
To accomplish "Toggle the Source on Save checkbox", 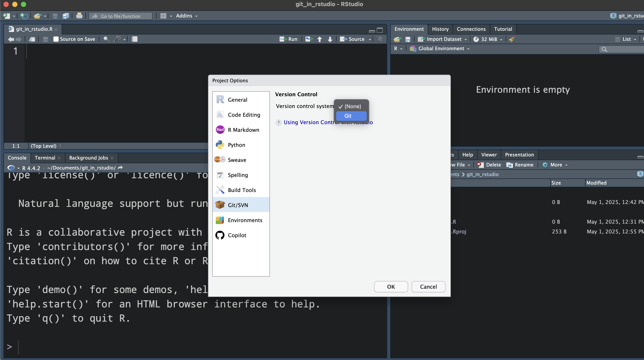I will tap(56, 39).
